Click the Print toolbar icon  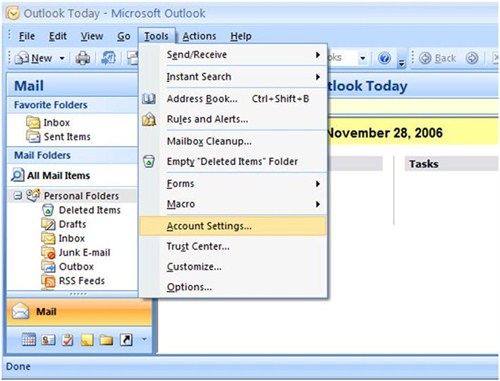click(x=82, y=58)
